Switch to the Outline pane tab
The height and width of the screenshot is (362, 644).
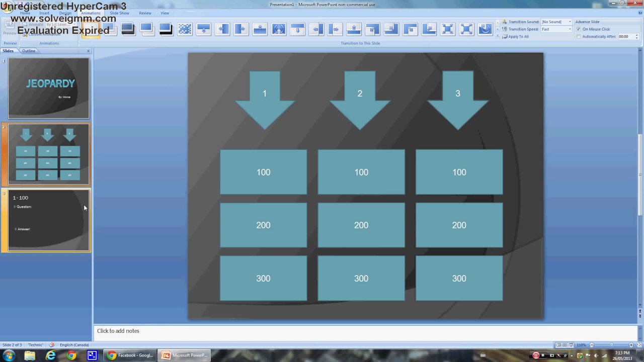[29, 51]
